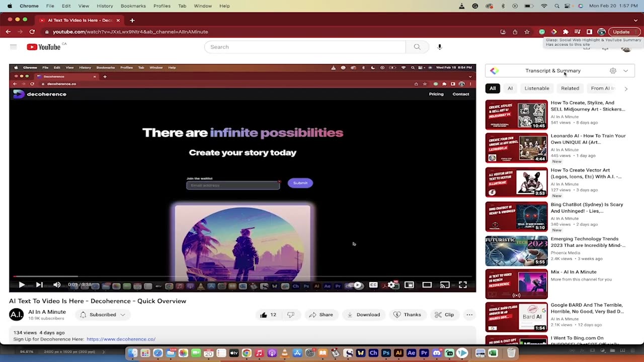Click the Chrome Update button
644x362 pixels.
point(624,32)
